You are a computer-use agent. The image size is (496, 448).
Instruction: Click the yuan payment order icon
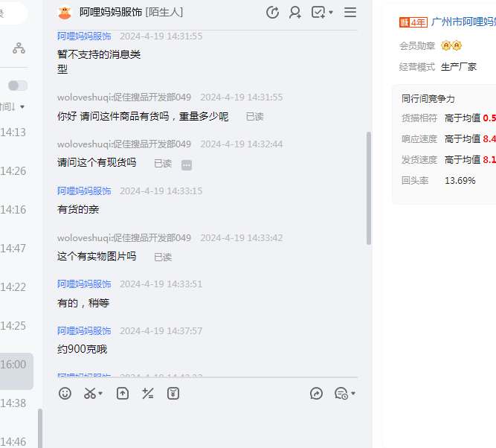pyautogui.click(x=173, y=394)
